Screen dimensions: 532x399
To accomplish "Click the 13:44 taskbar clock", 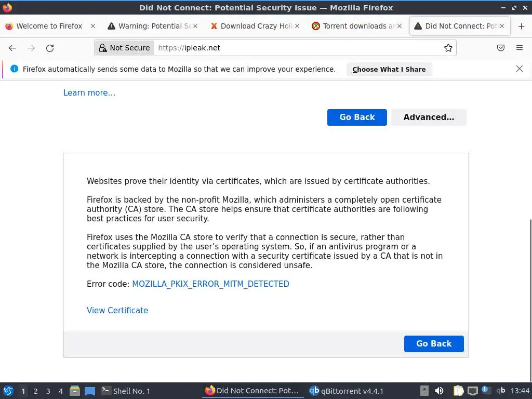I will click(x=520, y=391).
